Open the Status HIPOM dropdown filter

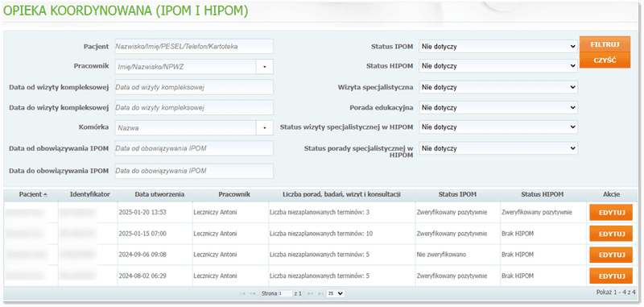(498, 66)
